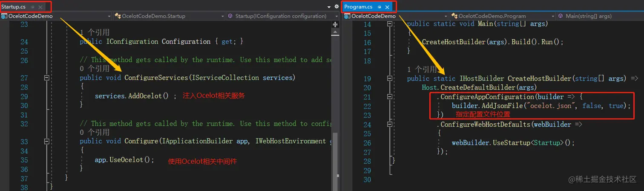This screenshot has width=644, height=191.
Task: Open OcelotCodeDemo.Startup type dropdown
Action: pyautogui.click(x=170, y=16)
